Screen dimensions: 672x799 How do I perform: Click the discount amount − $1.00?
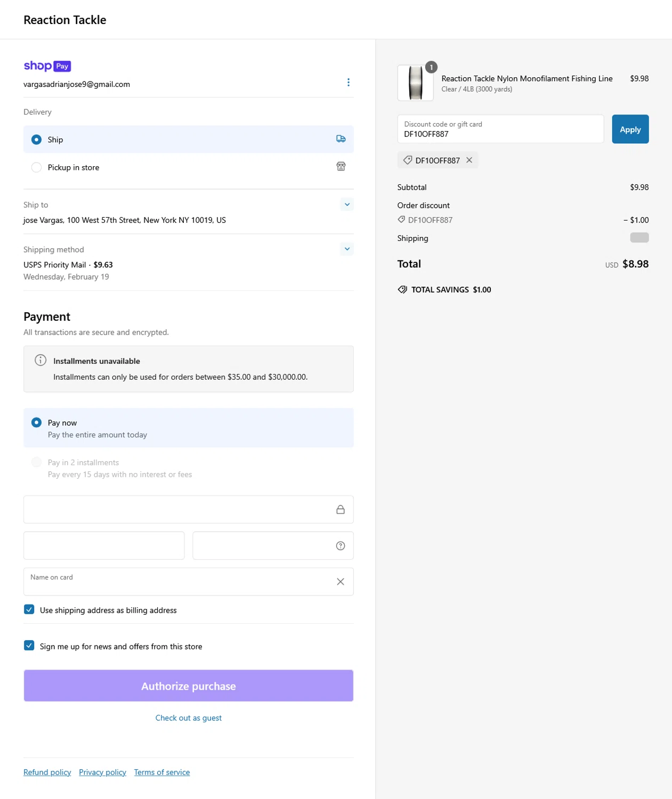pyautogui.click(x=636, y=220)
